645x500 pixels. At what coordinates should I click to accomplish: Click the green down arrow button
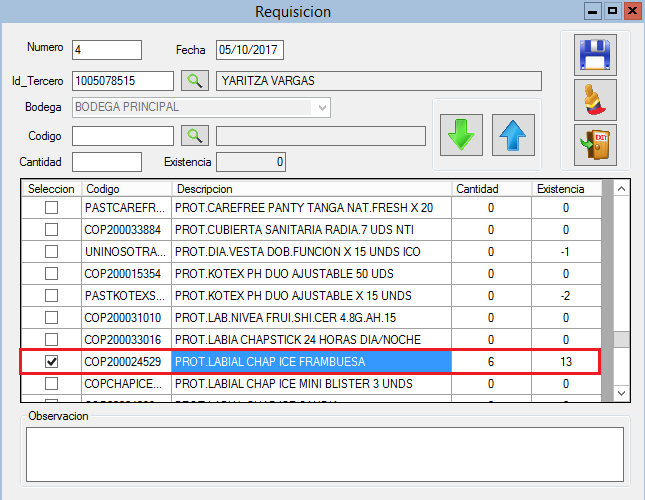(460, 133)
